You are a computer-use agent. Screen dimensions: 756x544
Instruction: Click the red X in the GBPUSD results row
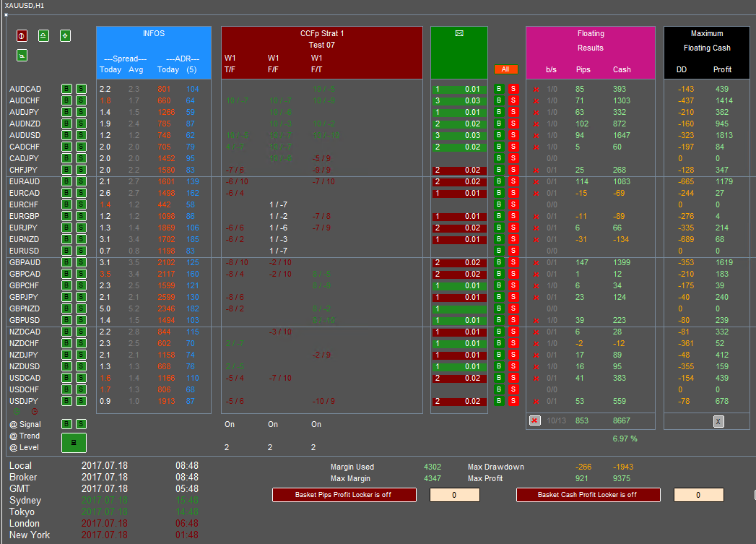coord(536,321)
